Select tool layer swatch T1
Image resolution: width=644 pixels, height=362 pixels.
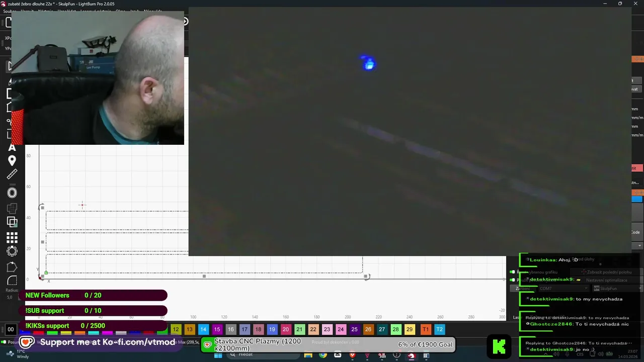point(426,329)
